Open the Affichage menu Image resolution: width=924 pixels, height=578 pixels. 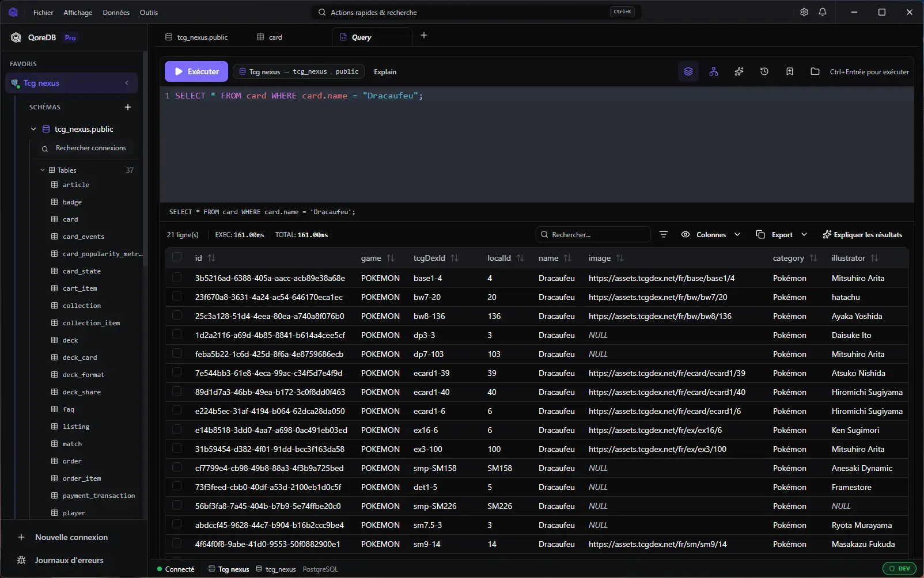pyautogui.click(x=78, y=12)
